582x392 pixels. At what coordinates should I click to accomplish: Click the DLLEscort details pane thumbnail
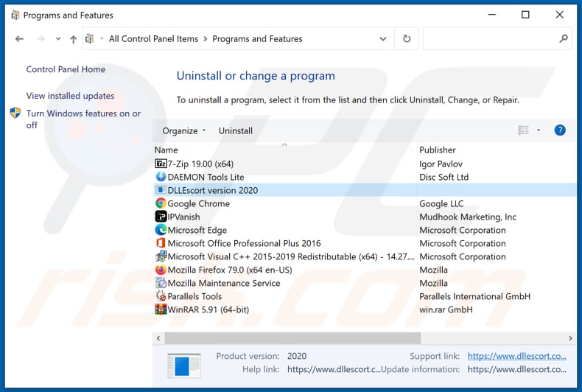[183, 365]
